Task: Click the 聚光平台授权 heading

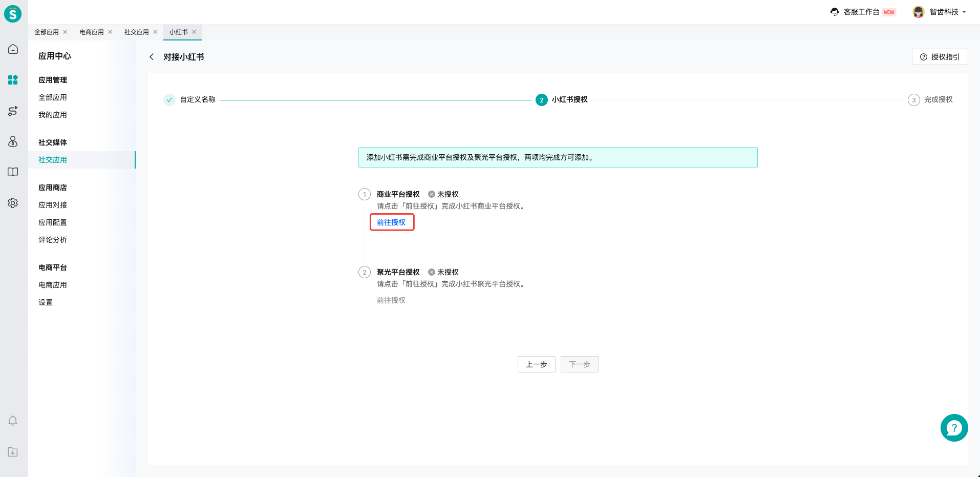Action: [398, 272]
